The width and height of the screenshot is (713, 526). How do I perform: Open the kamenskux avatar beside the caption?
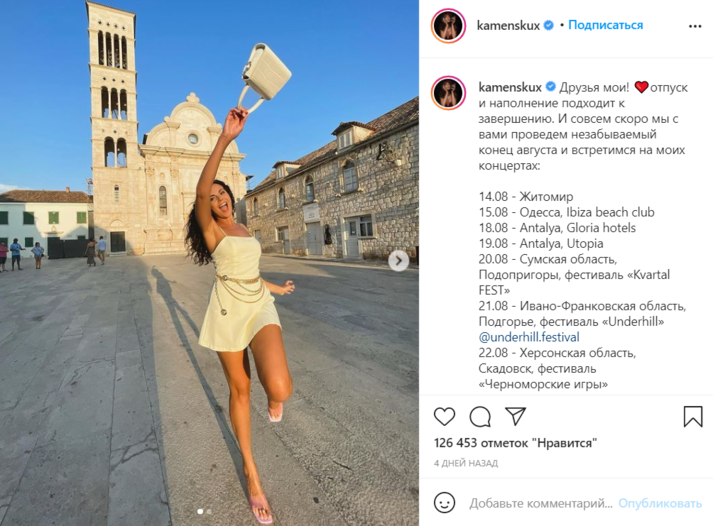point(448,93)
